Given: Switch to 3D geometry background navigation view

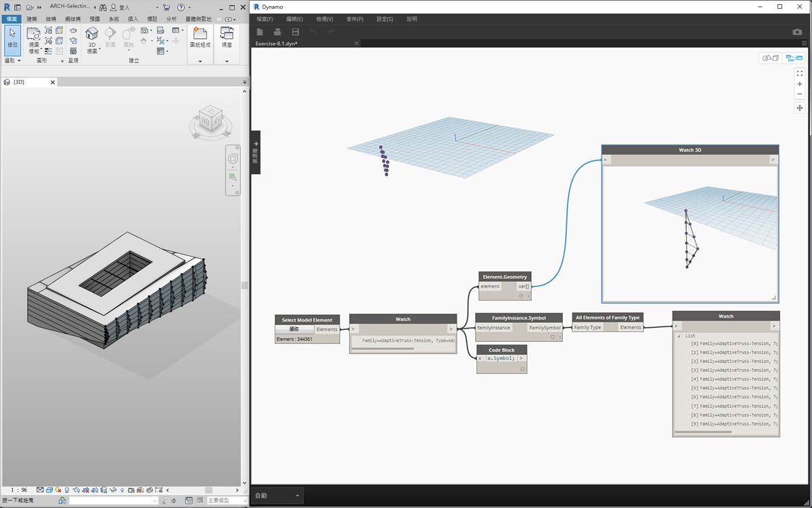Looking at the screenshot, I should point(771,58).
